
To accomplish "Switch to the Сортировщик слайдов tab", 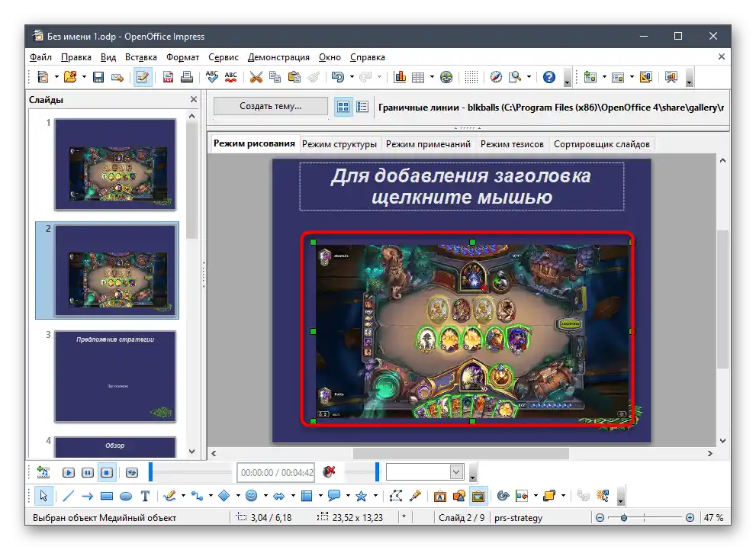I will click(x=601, y=144).
